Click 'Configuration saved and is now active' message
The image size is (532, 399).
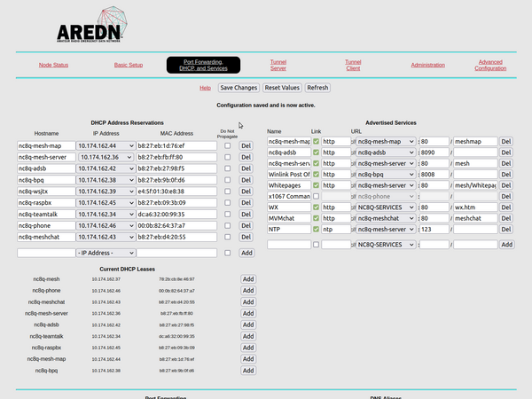point(266,106)
